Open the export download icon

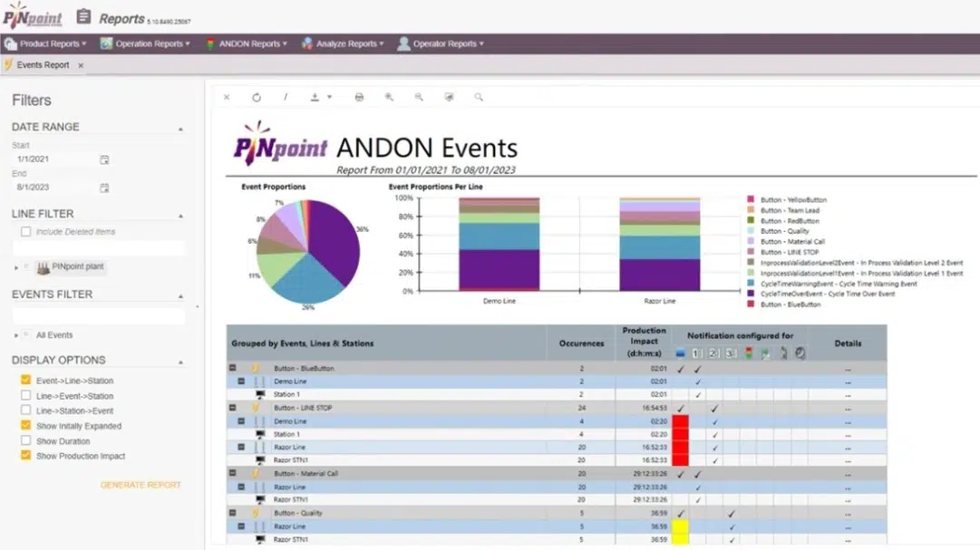tap(315, 97)
